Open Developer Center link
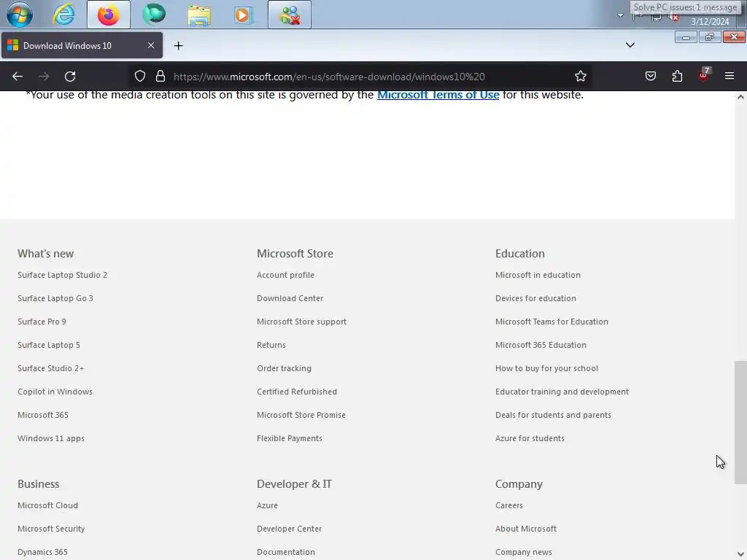The image size is (747, 560). pos(289,529)
